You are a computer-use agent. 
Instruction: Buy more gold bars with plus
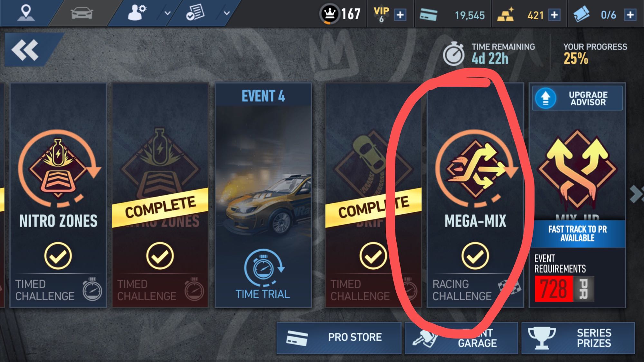(x=554, y=15)
